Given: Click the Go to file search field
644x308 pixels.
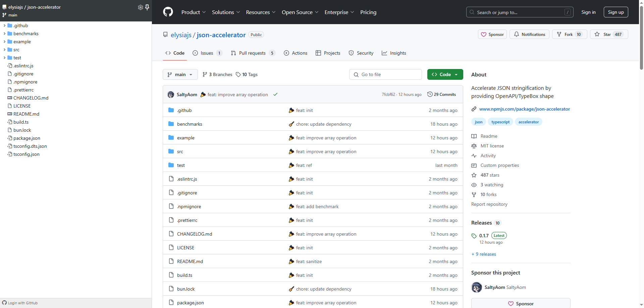Looking at the screenshot, I should 385,74.
